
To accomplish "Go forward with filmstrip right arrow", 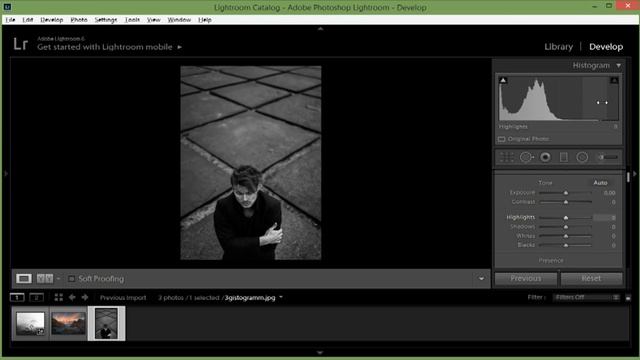I will [85, 298].
